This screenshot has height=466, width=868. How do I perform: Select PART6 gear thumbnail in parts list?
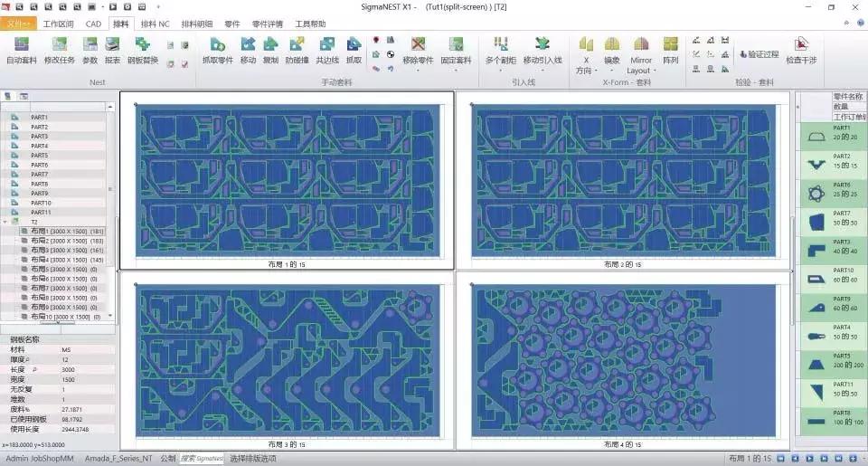click(816, 194)
